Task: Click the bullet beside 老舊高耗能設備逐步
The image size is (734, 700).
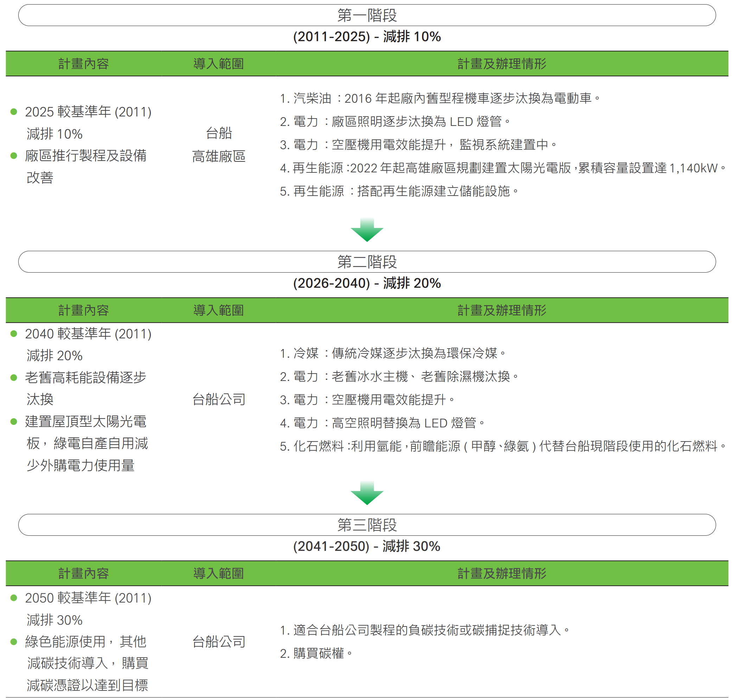Action: coord(14,377)
